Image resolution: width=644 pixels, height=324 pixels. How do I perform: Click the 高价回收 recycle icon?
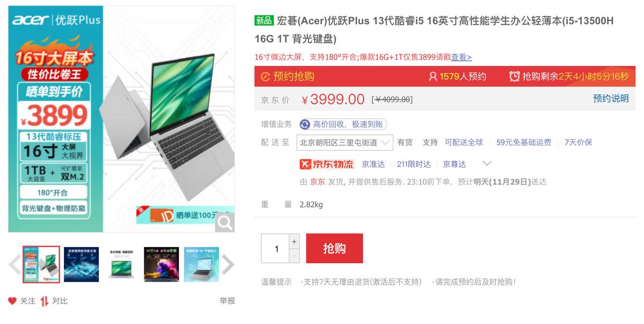point(305,125)
